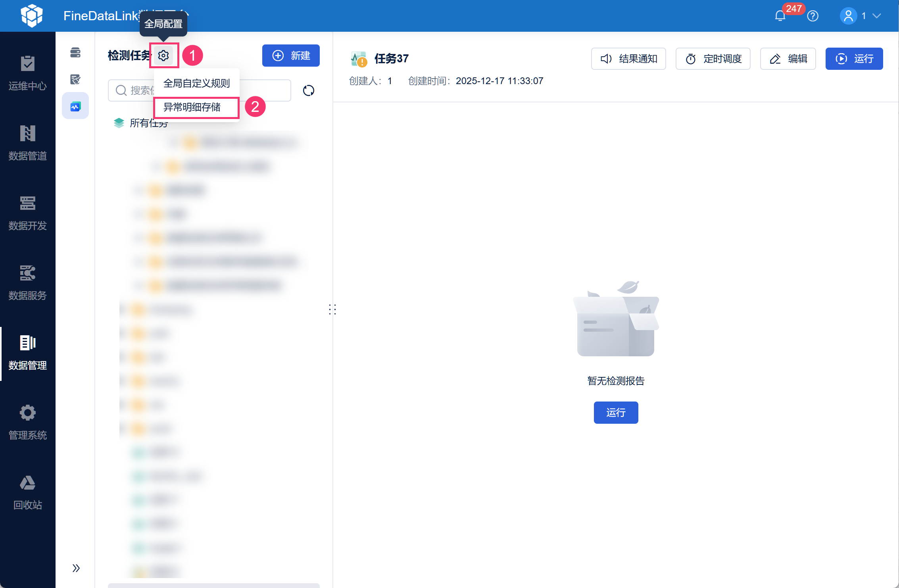Image resolution: width=899 pixels, height=588 pixels.
Task: Open 运维中心 in left navigation
Action: point(28,74)
